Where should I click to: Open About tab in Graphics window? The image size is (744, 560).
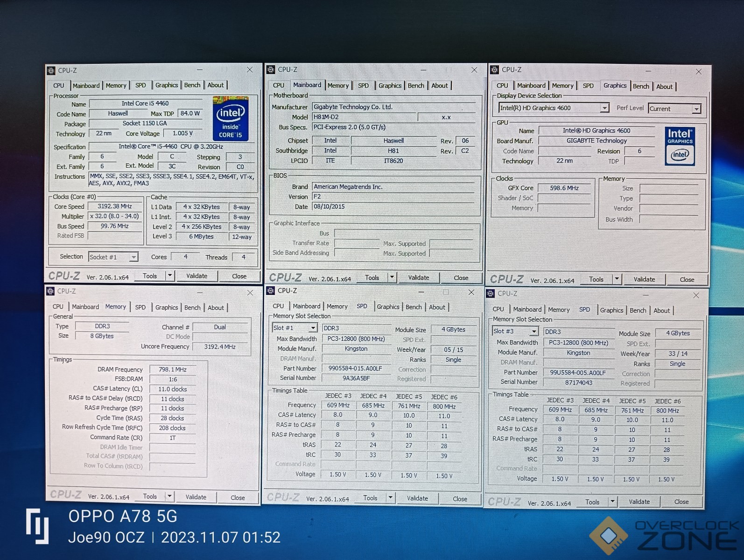[x=665, y=87]
